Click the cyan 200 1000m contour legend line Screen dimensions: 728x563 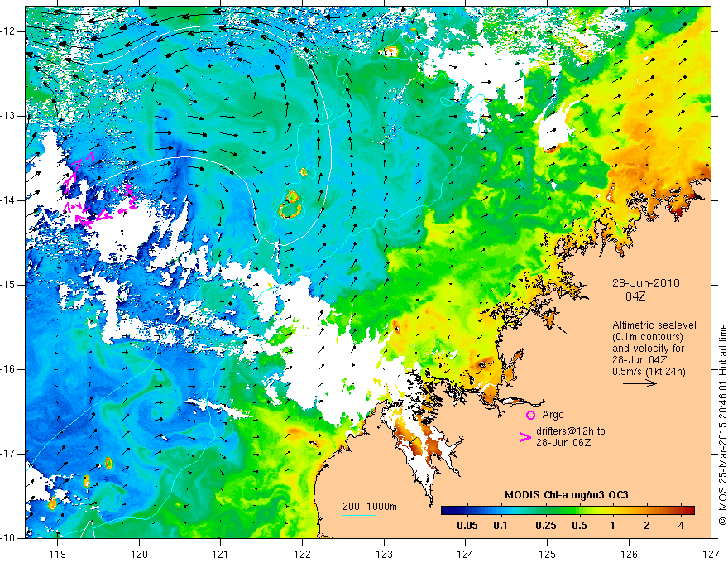[359, 515]
